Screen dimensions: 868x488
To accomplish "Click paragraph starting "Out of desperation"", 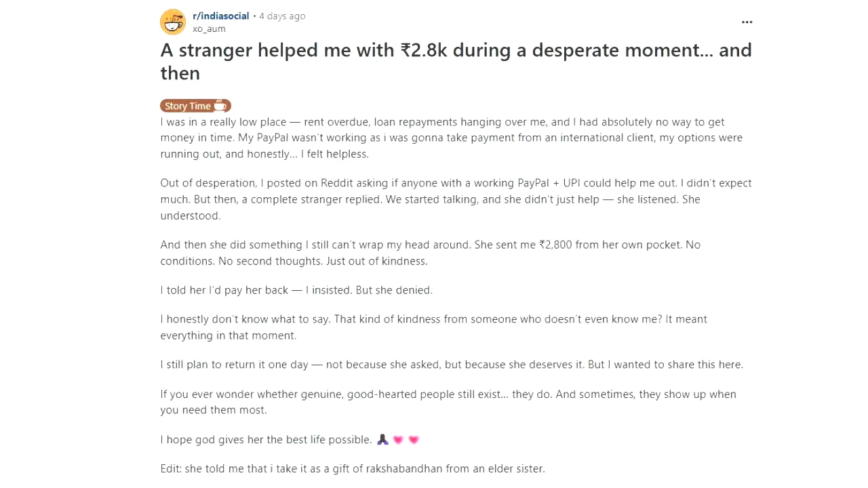I will coord(456,199).
